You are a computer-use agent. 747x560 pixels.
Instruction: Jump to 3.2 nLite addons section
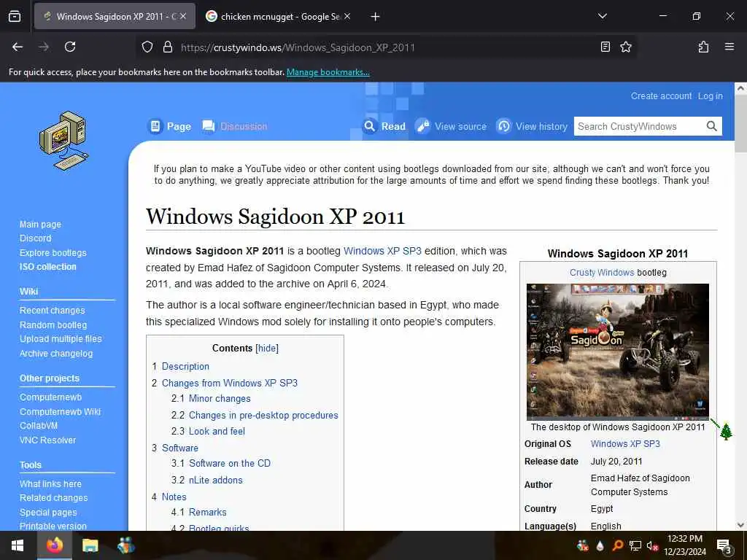[216, 480]
